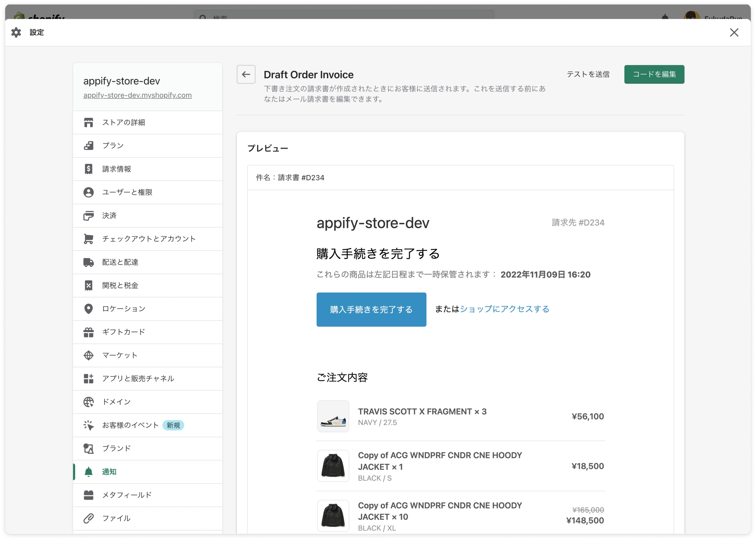Image resolution: width=756 pixels, height=540 pixels.
Task: Open ストアの詳細 settings page
Action: [x=148, y=122]
